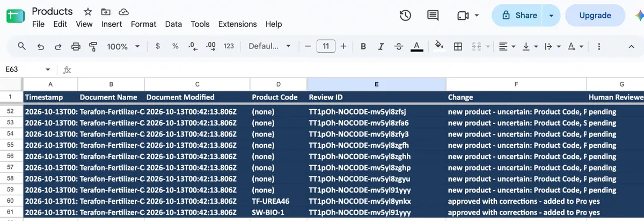This screenshot has height=221, width=644.
Task: Open the text color picker
Action: 416,46
